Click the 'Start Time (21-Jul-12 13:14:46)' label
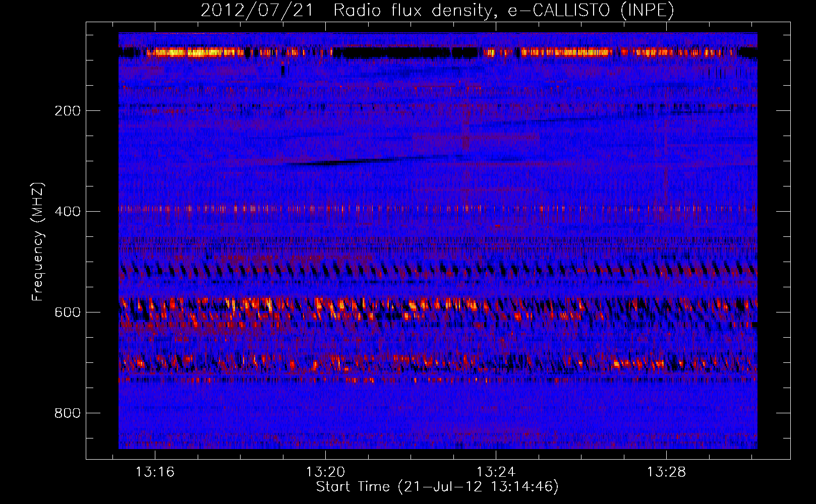The height and width of the screenshot is (504, 816). pos(437,487)
